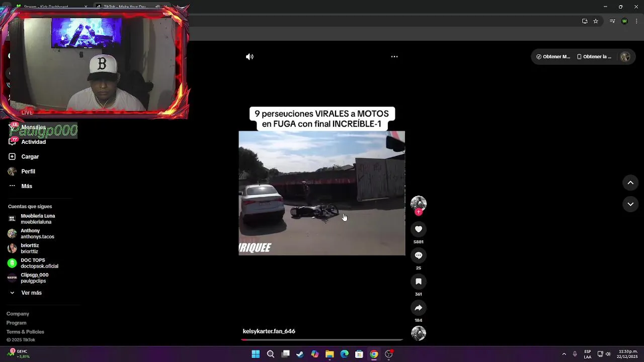Click the Obtener la app button
Viewport: 644px width, 362px height.
point(594,57)
